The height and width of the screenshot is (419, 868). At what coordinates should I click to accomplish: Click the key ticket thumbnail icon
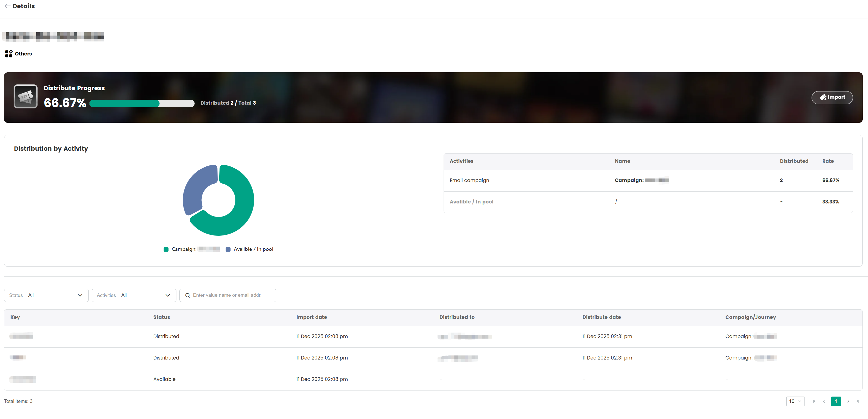coord(26,96)
